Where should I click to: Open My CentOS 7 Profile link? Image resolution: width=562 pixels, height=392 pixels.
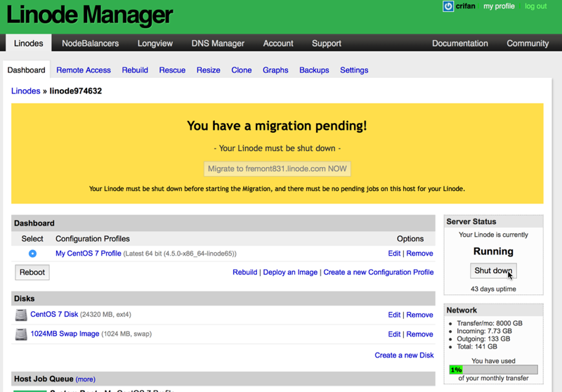(x=89, y=254)
